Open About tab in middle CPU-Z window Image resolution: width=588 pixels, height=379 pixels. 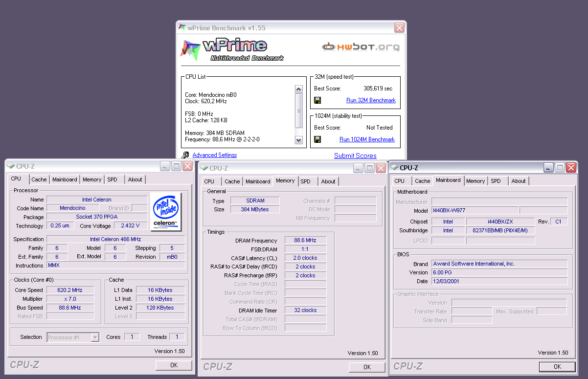(x=328, y=181)
